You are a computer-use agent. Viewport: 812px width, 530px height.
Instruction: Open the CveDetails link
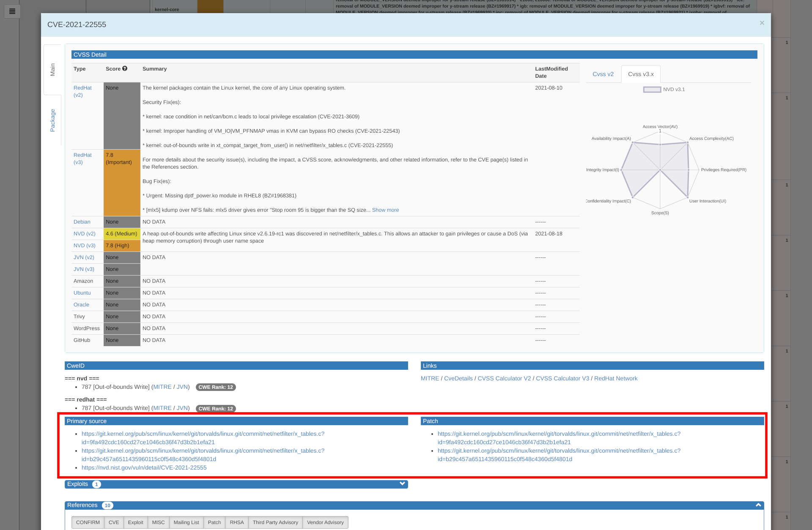coord(458,379)
